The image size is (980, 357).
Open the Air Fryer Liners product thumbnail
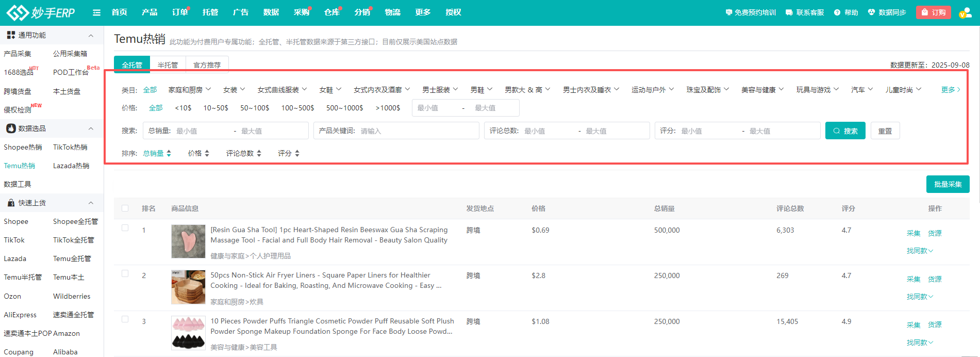click(188, 287)
